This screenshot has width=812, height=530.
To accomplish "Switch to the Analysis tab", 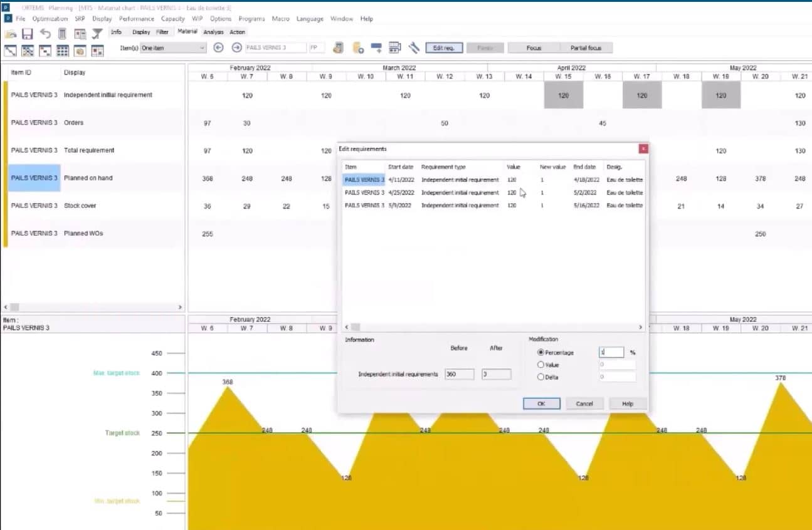I will 214,32.
